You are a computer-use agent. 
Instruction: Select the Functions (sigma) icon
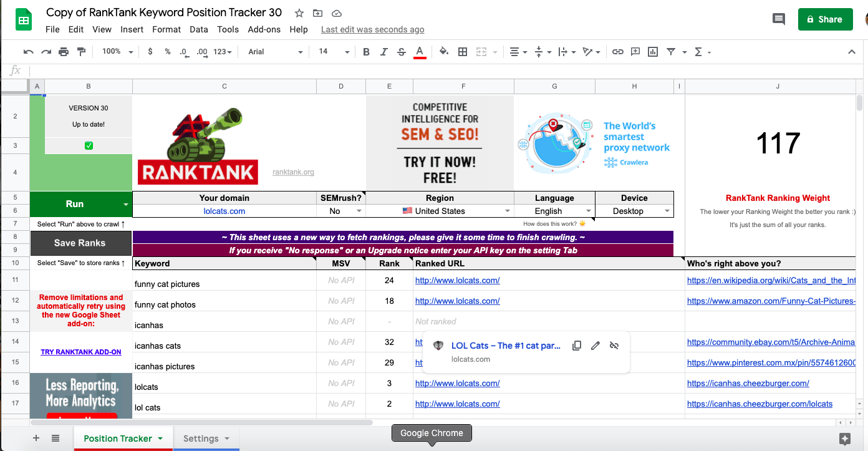click(698, 52)
